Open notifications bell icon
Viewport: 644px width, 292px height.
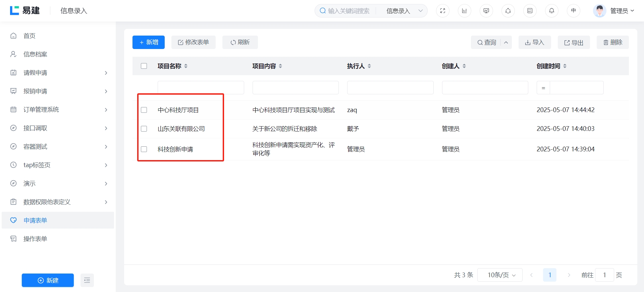[552, 11]
